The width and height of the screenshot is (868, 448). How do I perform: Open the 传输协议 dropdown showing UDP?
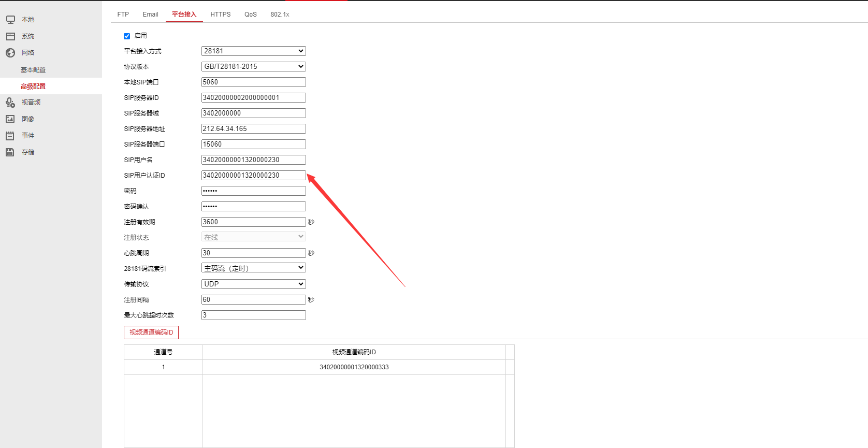[254, 284]
